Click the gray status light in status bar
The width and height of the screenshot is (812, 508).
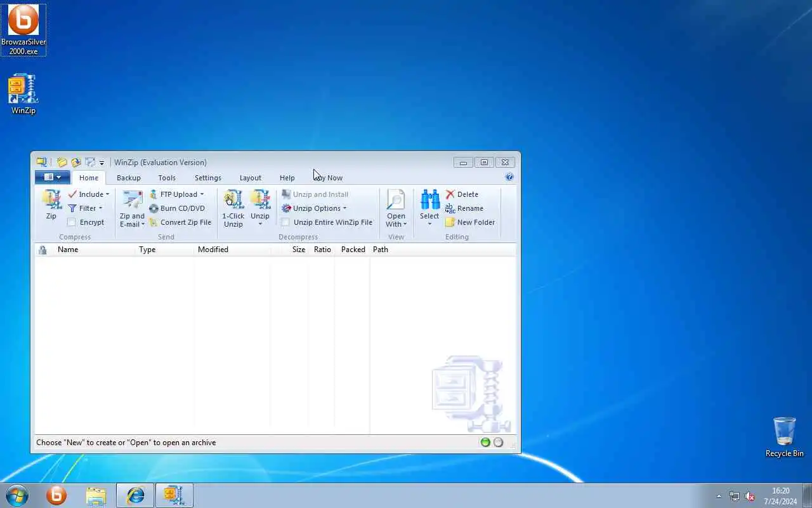(x=499, y=443)
